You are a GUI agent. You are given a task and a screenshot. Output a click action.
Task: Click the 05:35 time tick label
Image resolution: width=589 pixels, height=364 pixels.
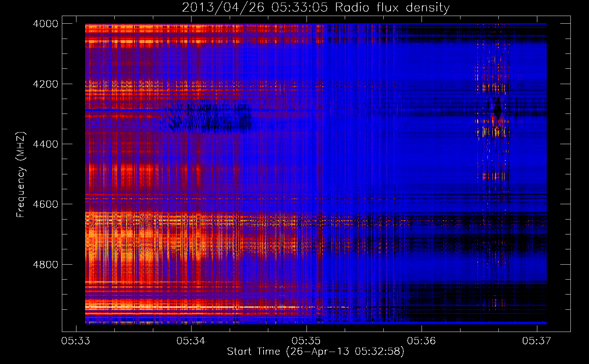coord(306,341)
